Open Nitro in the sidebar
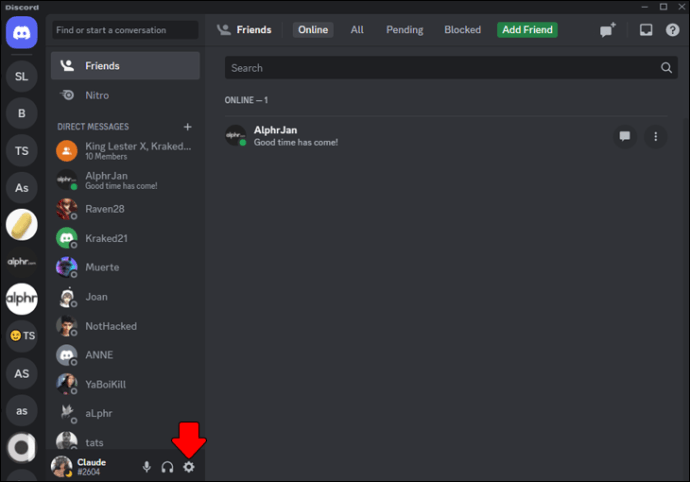Image resolution: width=690 pixels, height=482 pixels. tap(125, 95)
